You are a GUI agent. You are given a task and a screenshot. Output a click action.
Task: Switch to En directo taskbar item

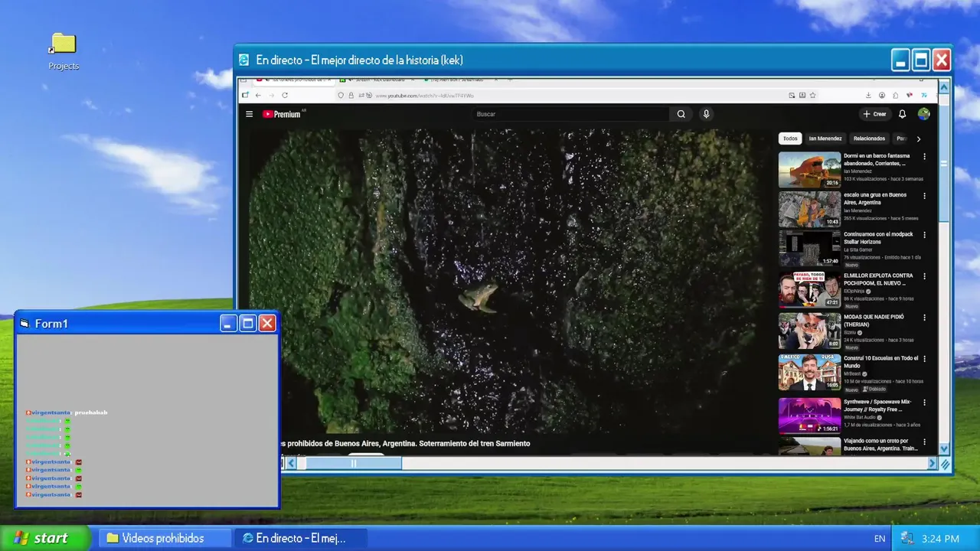tap(300, 538)
